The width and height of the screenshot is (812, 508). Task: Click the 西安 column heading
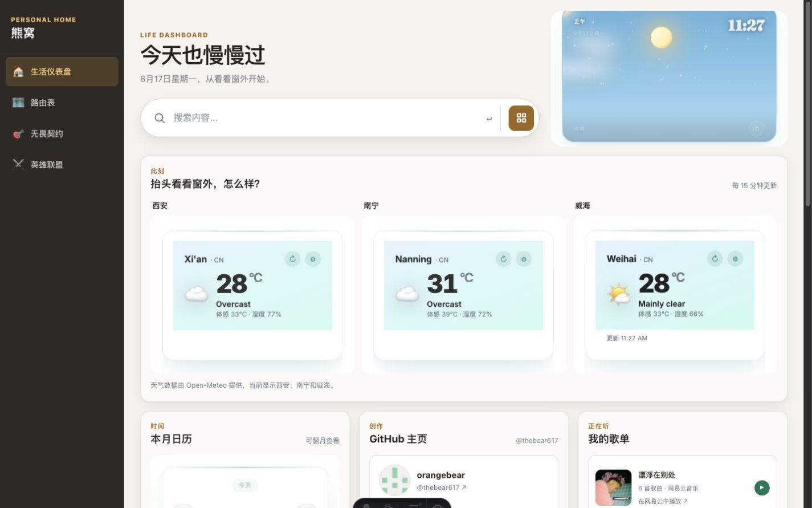160,205
